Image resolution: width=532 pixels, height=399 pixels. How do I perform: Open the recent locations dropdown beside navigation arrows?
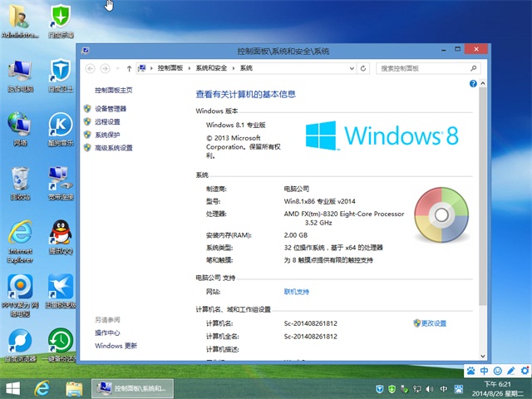point(117,68)
